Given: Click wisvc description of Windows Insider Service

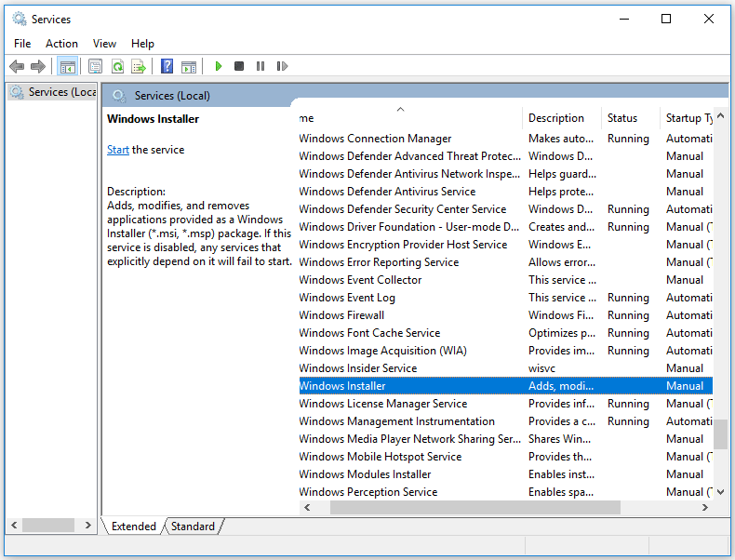Looking at the screenshot, I should point(541,368).
